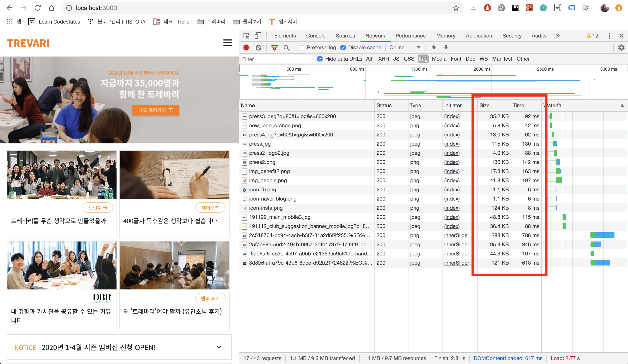Select the XHR filter type
Viewport: 628px width, 364px height.
[x=383, y=59]
